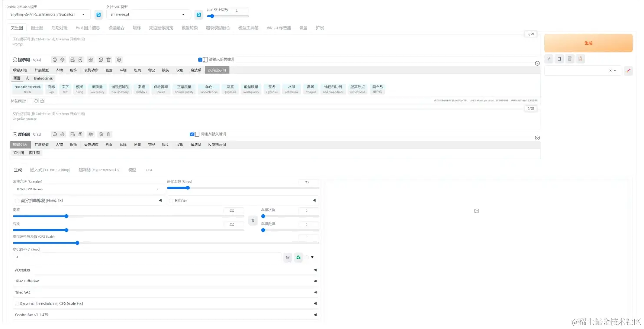Enable the Refiner checkbox

click(171, 200)
